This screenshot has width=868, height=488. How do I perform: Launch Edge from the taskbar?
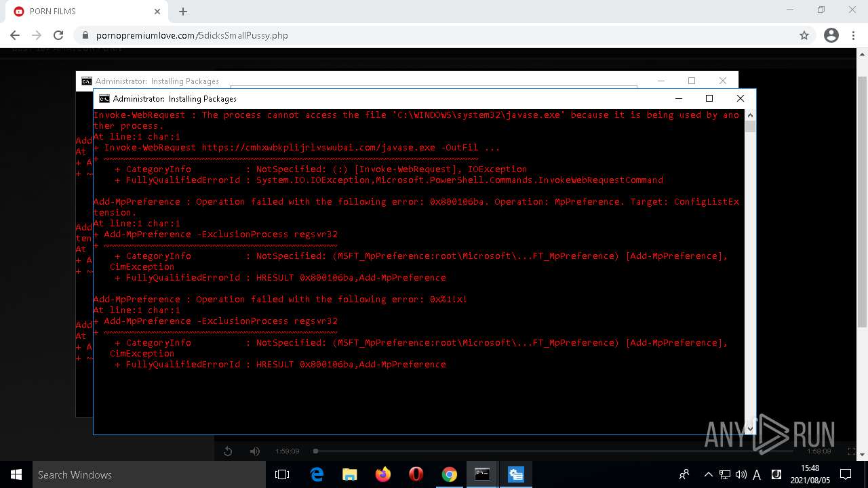(x=317, y=474)
